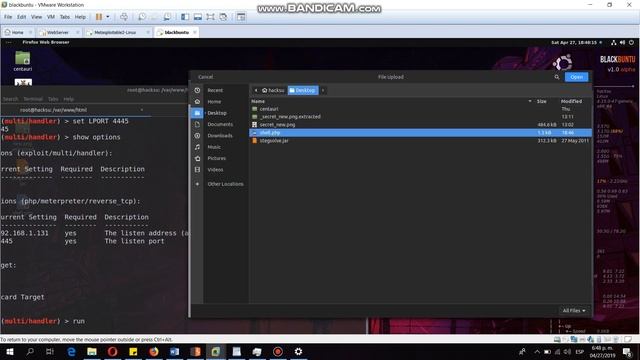Open the All Files filter dropdown
This screenshot has width=640, height=360.
(573, 311)
